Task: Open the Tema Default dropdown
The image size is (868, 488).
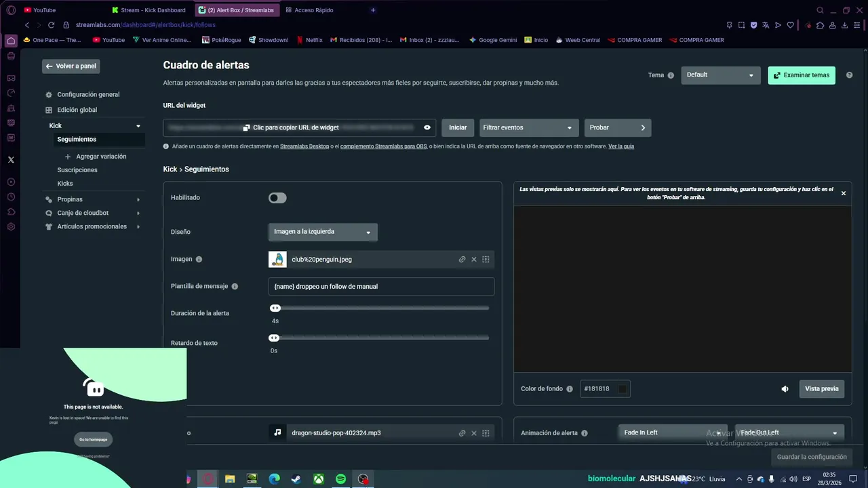Action: tap(720, 75)
